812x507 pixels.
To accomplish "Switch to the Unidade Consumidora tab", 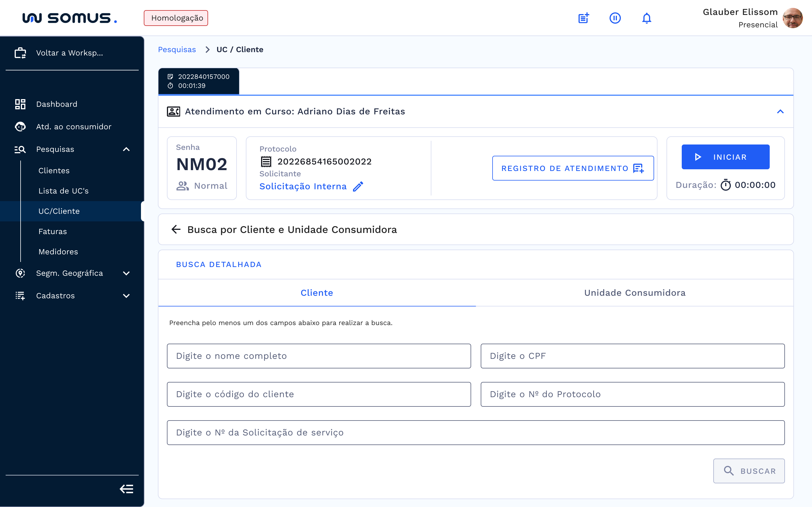I will (x=634, y=293).
